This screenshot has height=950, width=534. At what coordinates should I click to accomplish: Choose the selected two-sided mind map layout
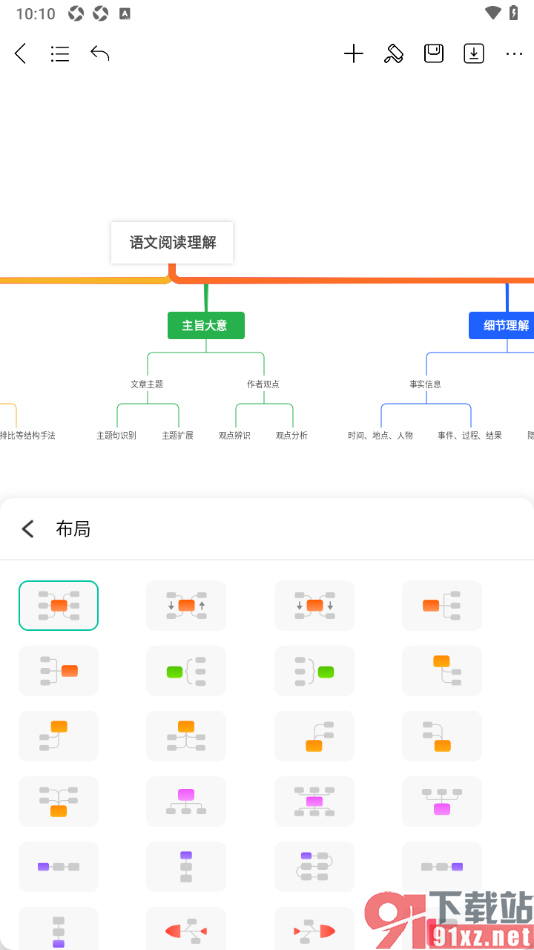coord(58,605)
